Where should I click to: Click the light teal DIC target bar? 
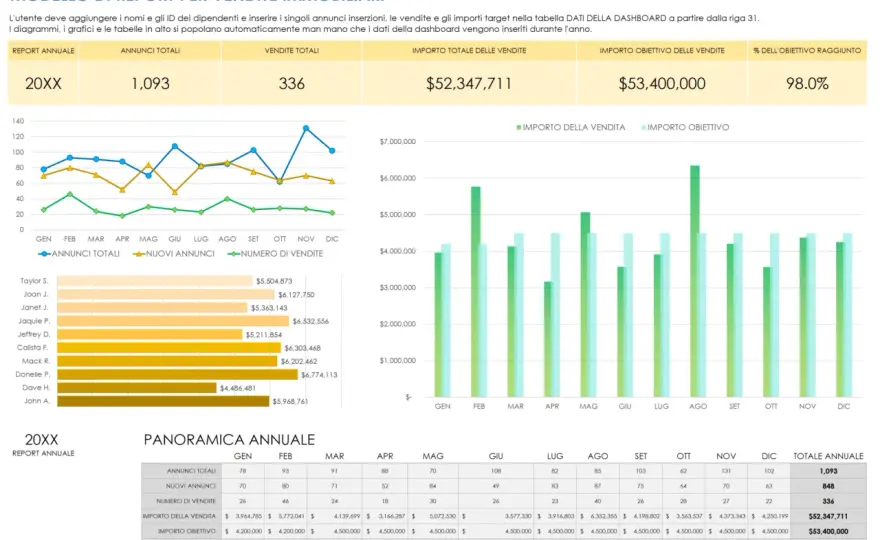coord(847,315)
